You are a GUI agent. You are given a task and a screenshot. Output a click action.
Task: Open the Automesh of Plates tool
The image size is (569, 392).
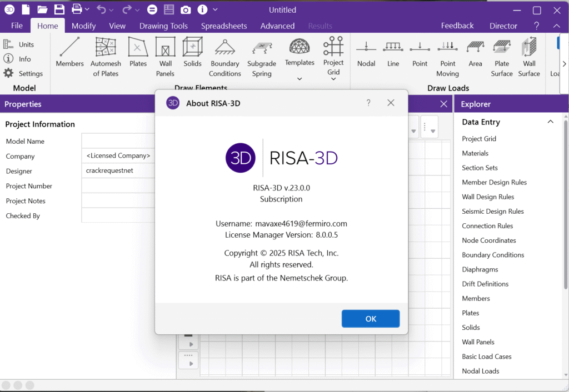coord(106,57)
